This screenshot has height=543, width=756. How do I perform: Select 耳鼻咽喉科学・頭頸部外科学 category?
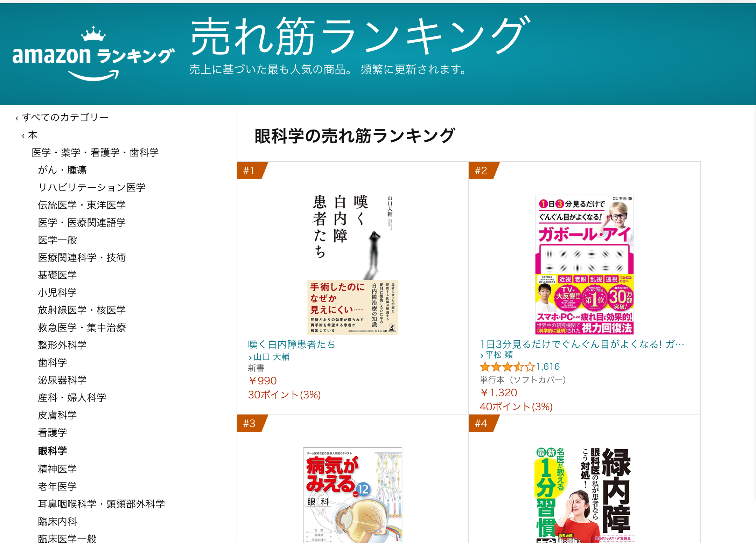click(101, 504)
